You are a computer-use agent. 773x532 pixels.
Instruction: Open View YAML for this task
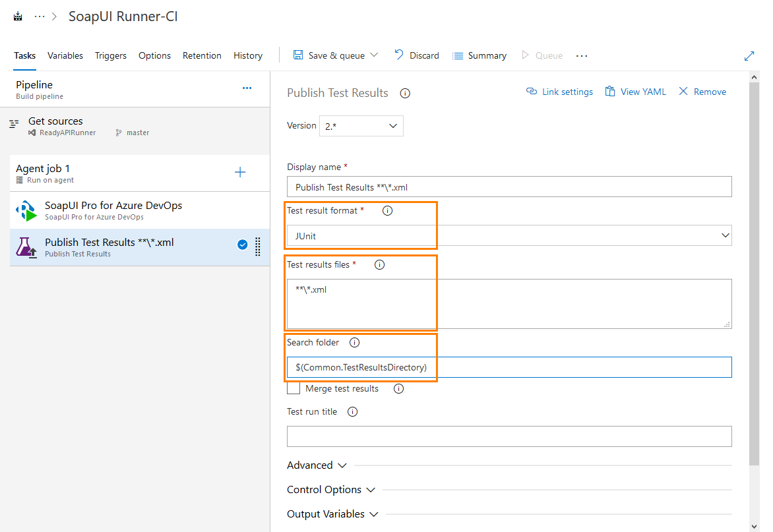coord(635,91)
